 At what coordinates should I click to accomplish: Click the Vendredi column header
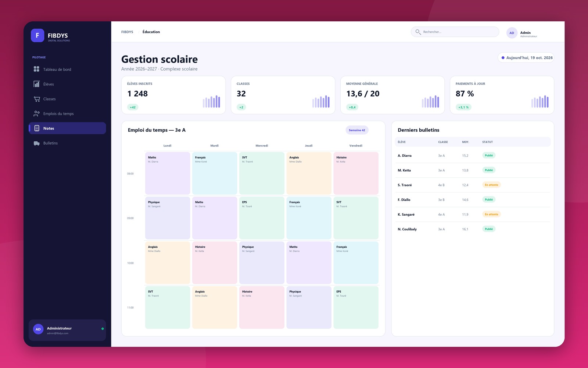click(x=356, y=146)
